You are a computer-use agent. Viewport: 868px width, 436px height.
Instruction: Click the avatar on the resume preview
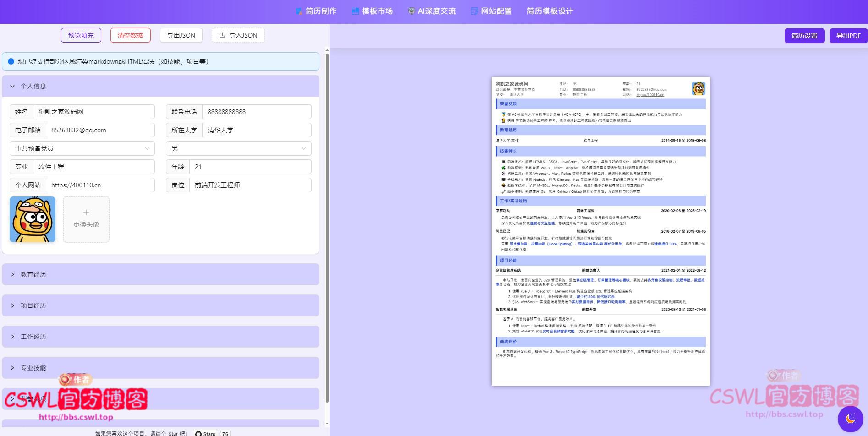[x=698, y=88]
